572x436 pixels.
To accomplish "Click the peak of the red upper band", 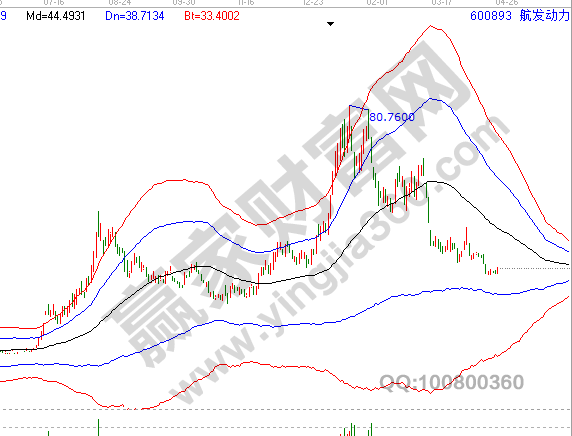I will tap(431, 26).
